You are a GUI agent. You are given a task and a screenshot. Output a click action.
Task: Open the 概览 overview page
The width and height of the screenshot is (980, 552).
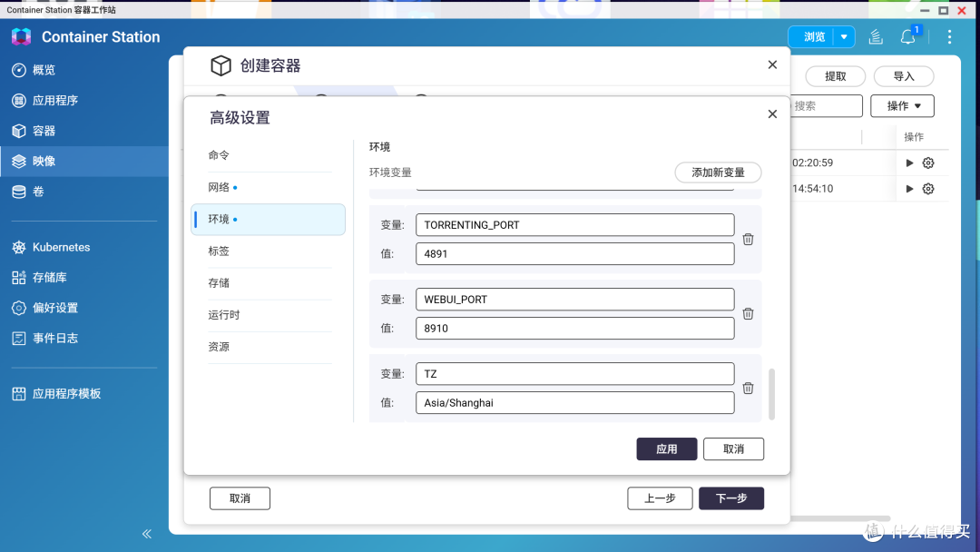pyautogui.click(x=83, y=70)
